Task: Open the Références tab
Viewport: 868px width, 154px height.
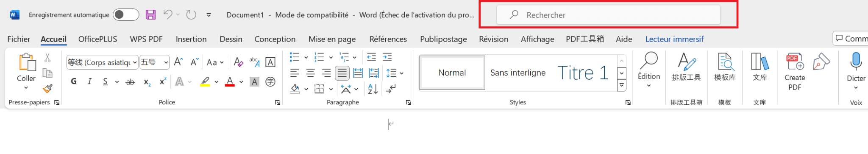Action: [x=388, y=39]
